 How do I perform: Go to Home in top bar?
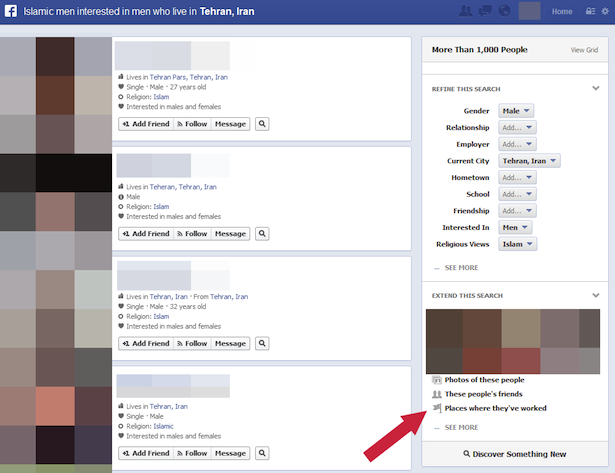click(x=562, y=11)
